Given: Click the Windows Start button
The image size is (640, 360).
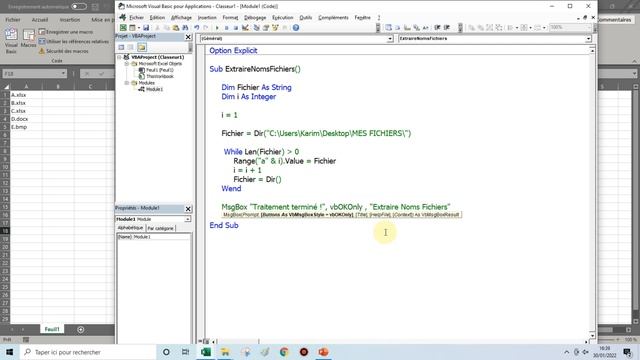Looking at the screenshot, I should 10,352.
